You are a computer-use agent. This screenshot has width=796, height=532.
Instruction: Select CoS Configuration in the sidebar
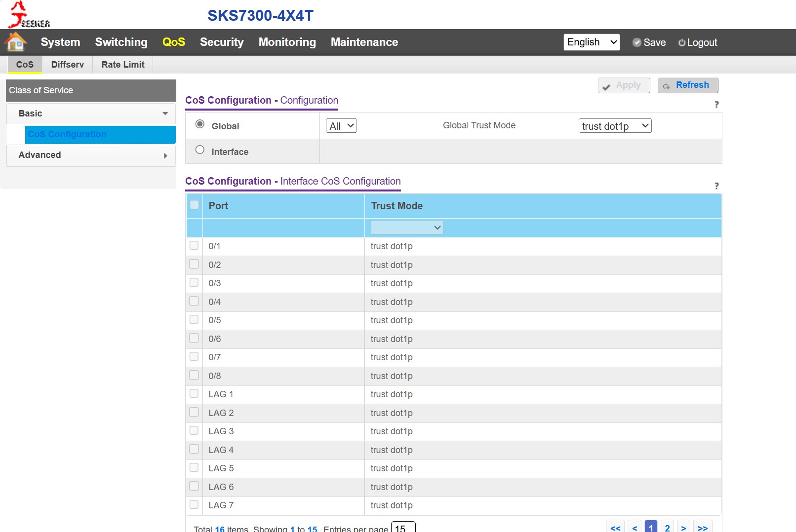point(100,134)
